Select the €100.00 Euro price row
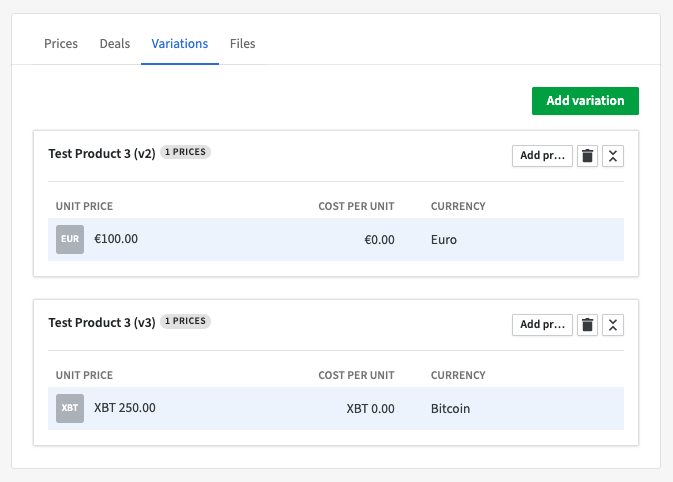 tap(336, 239)
